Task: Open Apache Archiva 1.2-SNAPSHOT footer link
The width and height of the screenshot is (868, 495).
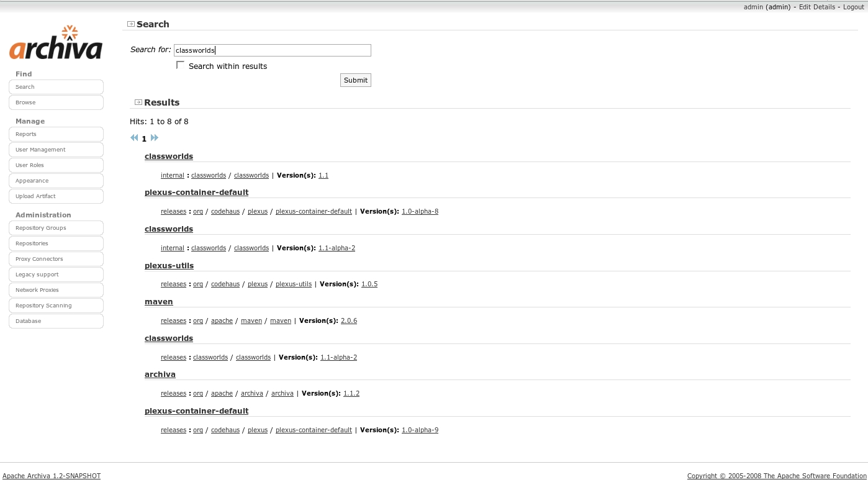Action: (52, 476)
